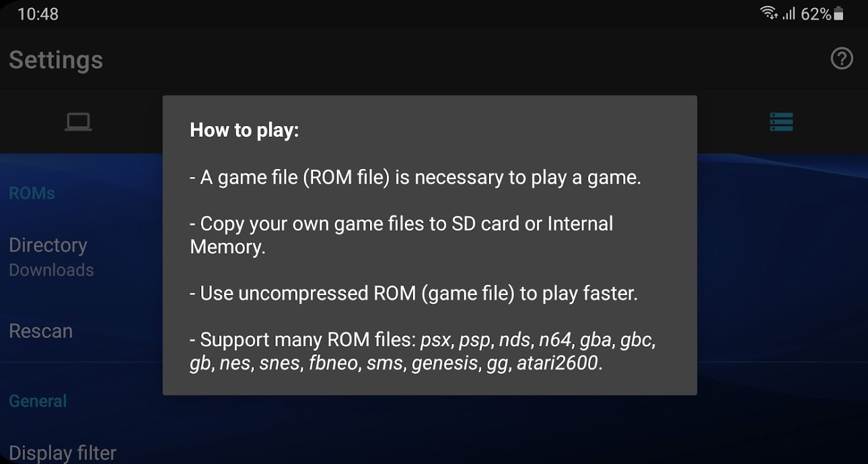The width and height of the screenshot is (868, 464).
Task: Tap the supported ROM formats list
Action: click(x=422, y=351)
